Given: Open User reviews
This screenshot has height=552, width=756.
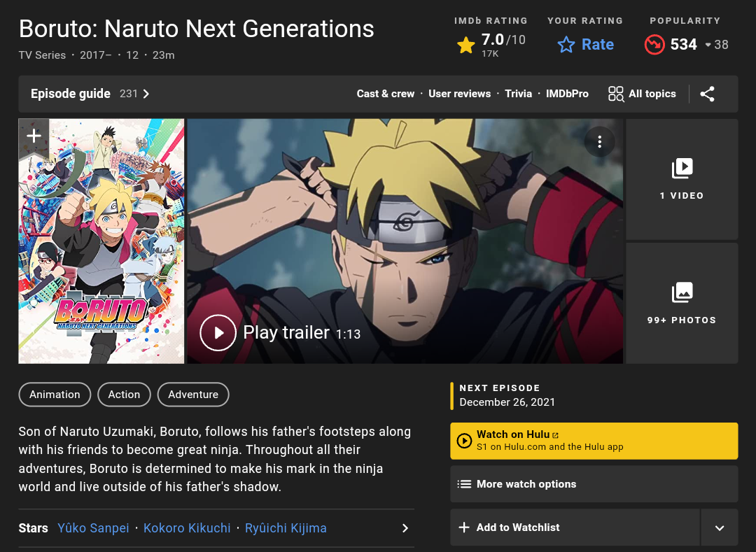Looking at the screenshot, I should coord(459,94).
